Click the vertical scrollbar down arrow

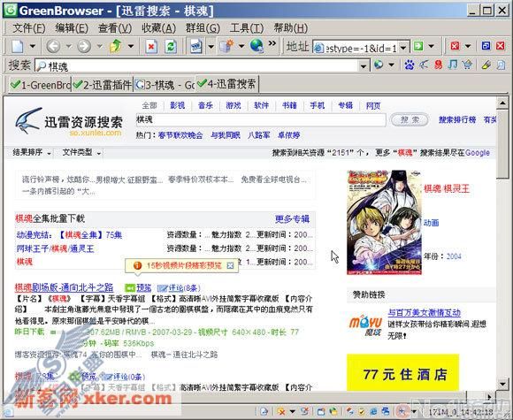(502, 384)
